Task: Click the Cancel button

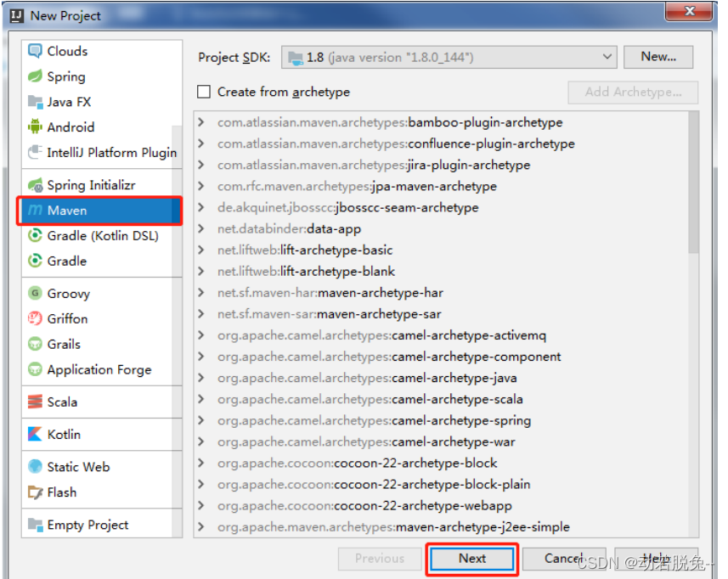Action: tap(564, 559)
